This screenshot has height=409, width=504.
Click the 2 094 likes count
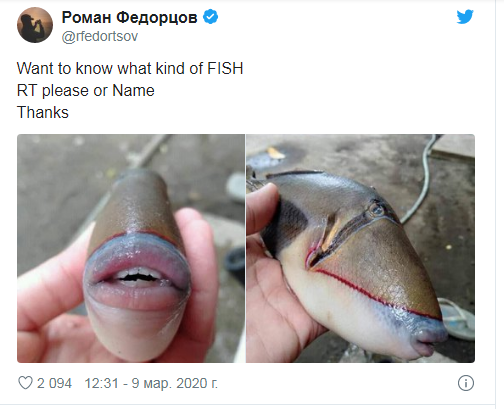pos(54,383)
